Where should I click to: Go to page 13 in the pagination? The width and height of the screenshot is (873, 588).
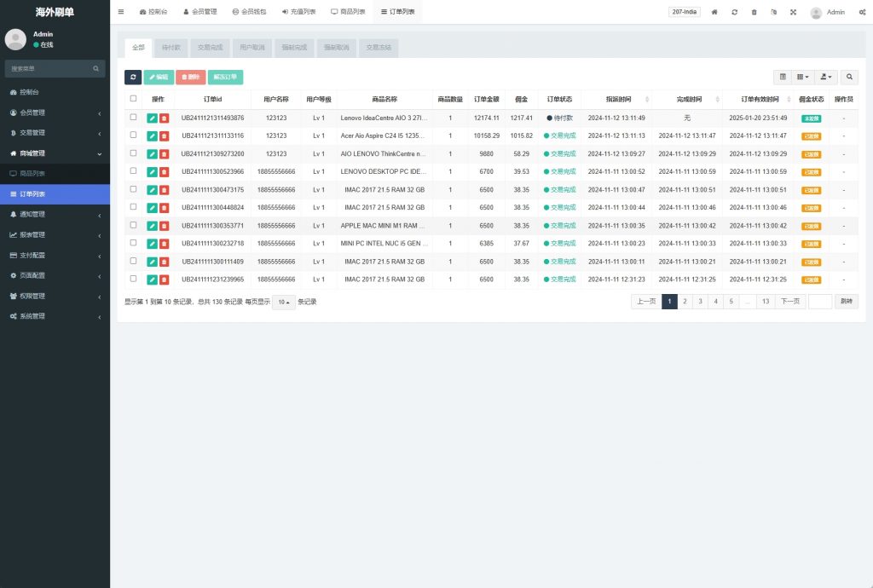(766, 301)
